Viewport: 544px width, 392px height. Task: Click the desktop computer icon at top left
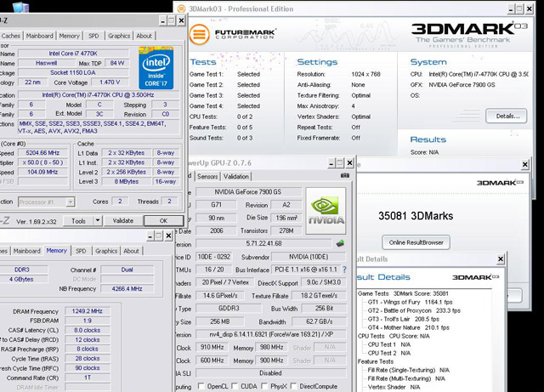click(20, 7)
